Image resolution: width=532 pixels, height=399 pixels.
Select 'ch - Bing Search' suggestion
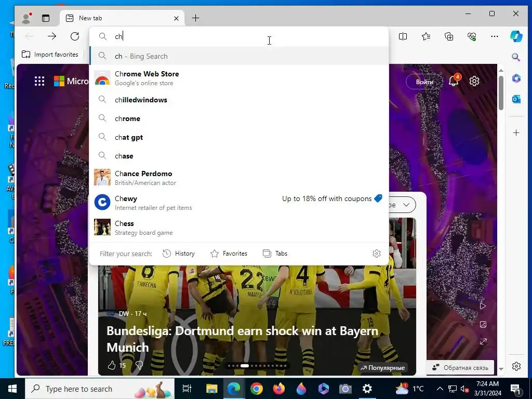coord(239,56)
